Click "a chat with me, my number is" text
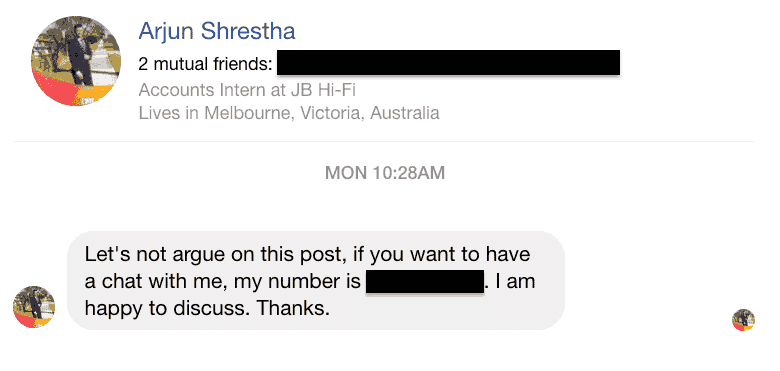780x371 pixels. (x=222, y=282)
